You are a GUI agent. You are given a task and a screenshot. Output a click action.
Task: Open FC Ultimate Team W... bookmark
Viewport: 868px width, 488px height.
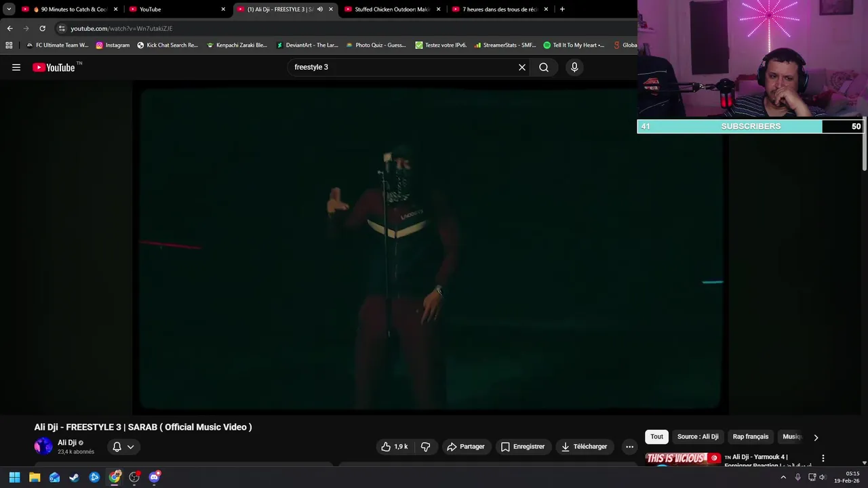click(x=57, y=45)
